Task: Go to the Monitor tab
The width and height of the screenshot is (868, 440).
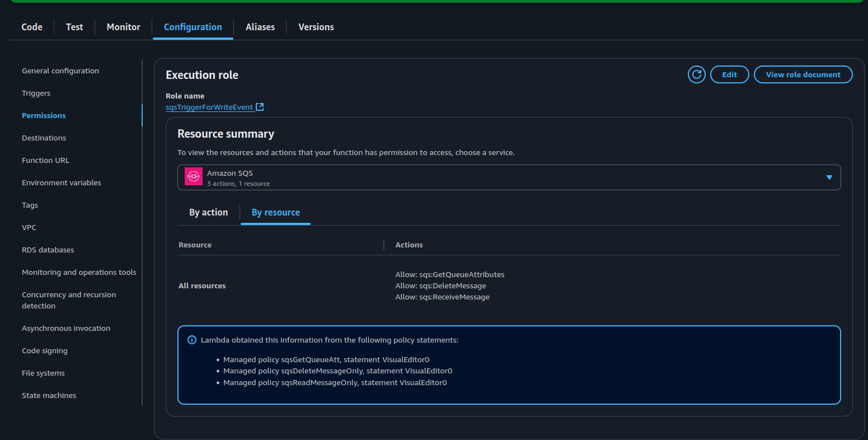Action: pyautogui.click(x=123, y=27)
